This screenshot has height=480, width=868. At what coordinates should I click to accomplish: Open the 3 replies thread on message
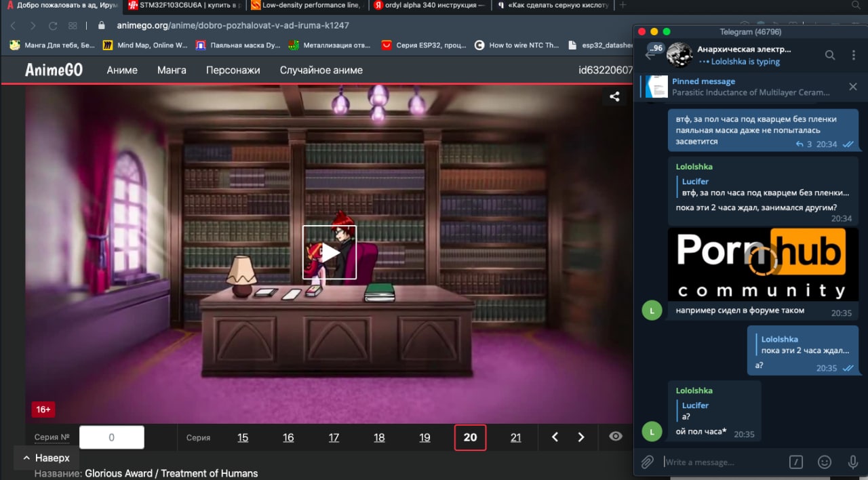pyautogui.click(x=804, y=144)
